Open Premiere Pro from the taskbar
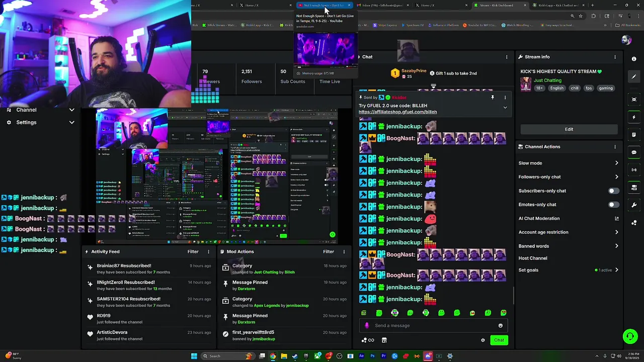The width and height of the screenshot is (644, 362). 383,356
